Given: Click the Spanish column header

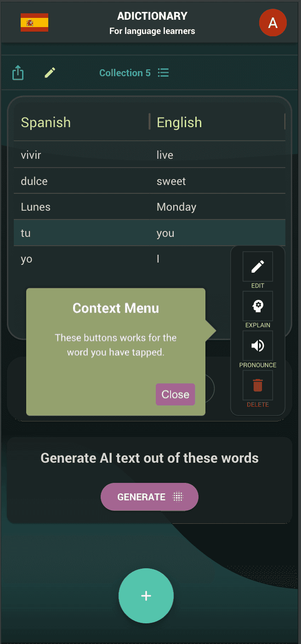Looking at the screenshot, I should coord(46,123).
